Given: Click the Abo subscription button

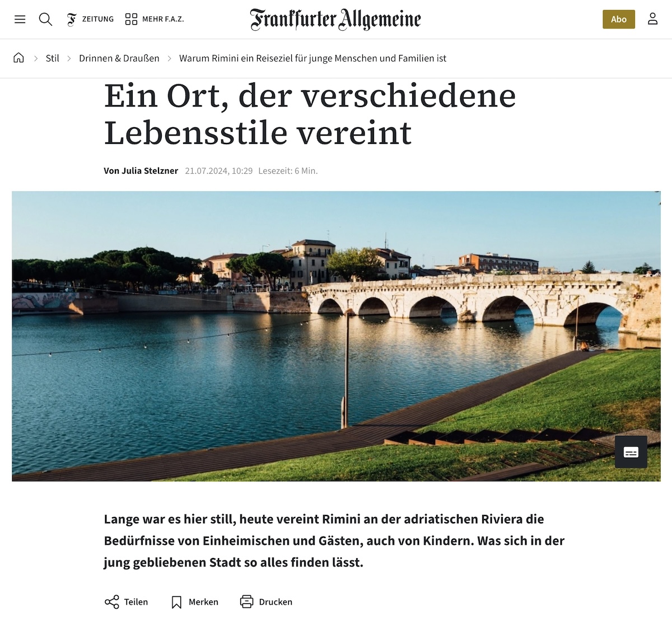Looking at the screenshot, I should (x=619, y=19).
